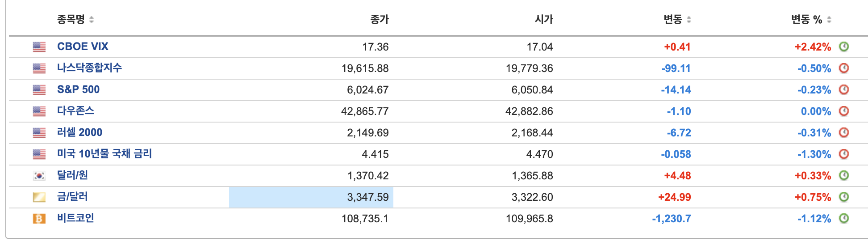This screenshot has height=246, width=868.
Task: Click the red clock icon in 러셀 2000 row
Action: click(x=843, y=132)
